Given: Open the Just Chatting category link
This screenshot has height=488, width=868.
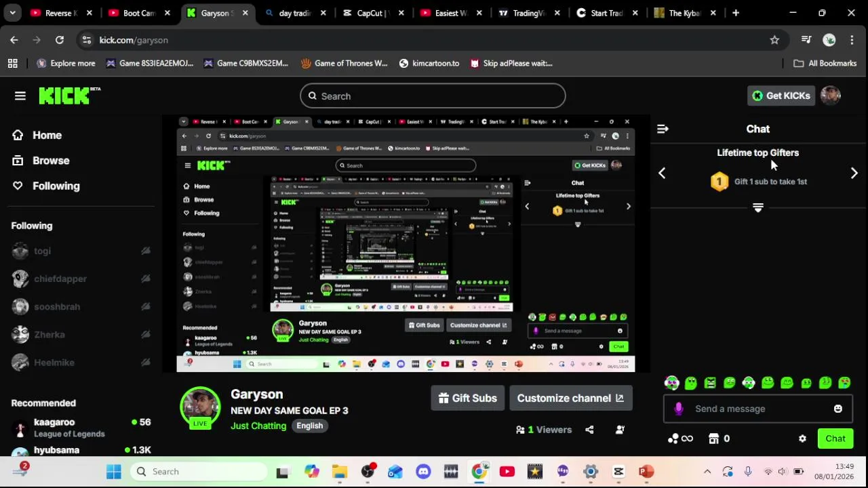Looking at the screenshot, I should [x=258, y=426].
